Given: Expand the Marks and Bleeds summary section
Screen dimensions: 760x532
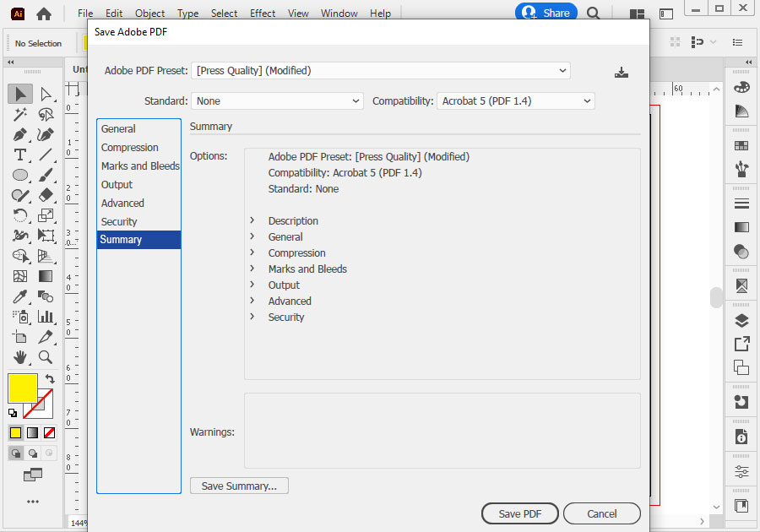Looking at the screenshot, I should (x=252, y=269).
